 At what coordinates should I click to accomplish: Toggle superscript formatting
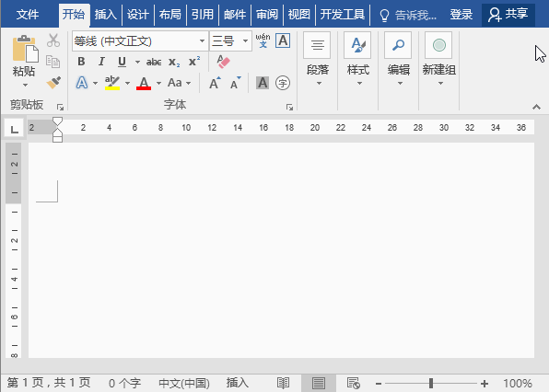[194, 62]
